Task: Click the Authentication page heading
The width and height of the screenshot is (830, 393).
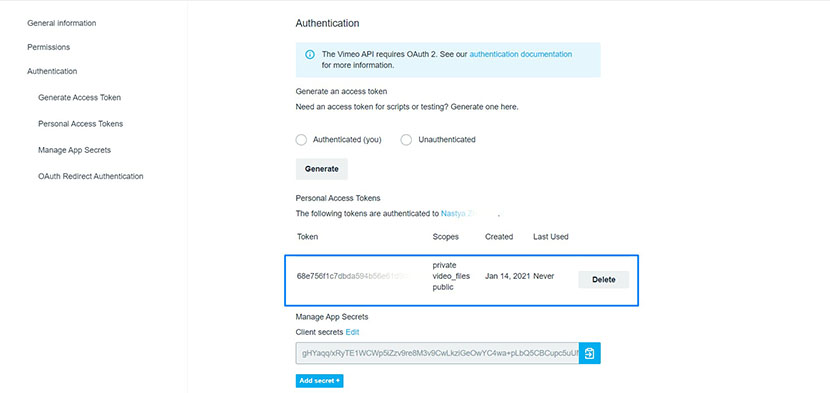Action: click(x=327, y=23)
